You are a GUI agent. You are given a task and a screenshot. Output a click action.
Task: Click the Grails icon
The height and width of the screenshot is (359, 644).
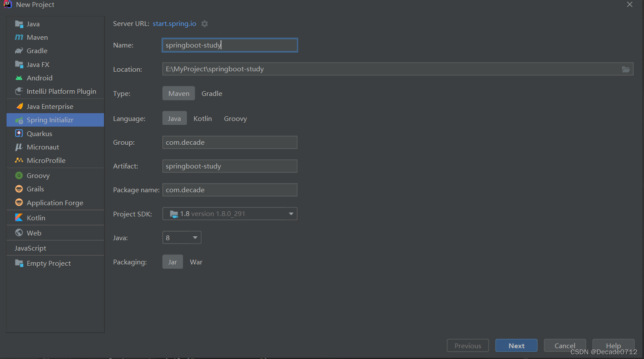point(19,189)
